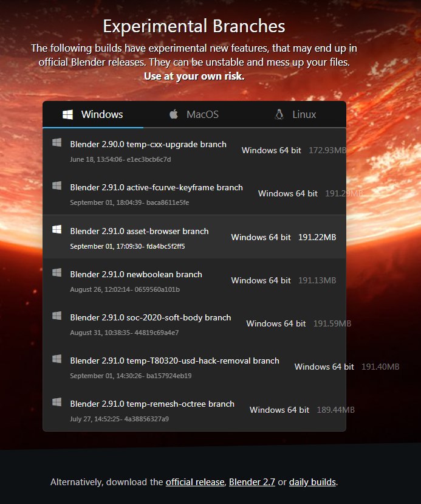421x504 pixels.
Task: Download Blender 2.91.0 temp-T80320-usd-hack-removal branch
Action: tap(175, 361)
